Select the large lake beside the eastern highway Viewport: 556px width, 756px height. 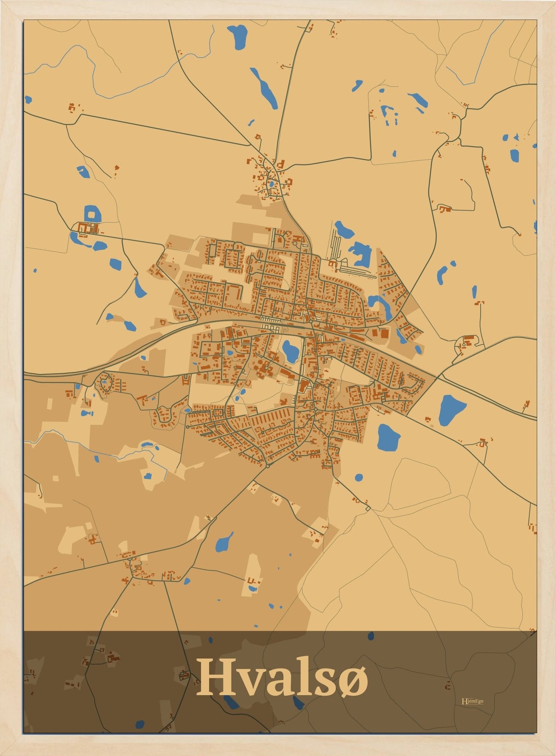[450, 410]
